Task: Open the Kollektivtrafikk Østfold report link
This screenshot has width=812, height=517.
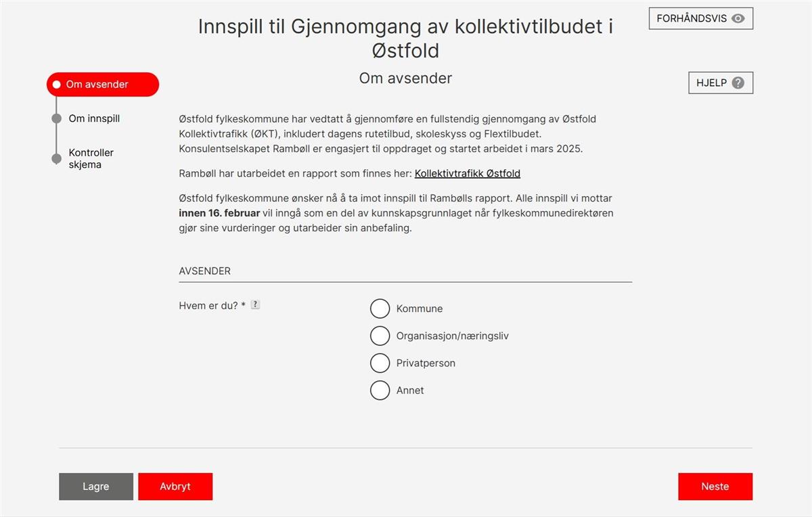Action: (468, 173)
